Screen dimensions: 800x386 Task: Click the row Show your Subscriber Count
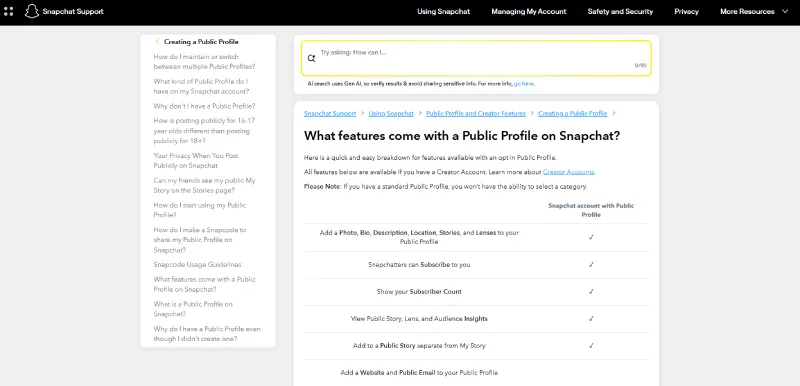coord(476,292)
